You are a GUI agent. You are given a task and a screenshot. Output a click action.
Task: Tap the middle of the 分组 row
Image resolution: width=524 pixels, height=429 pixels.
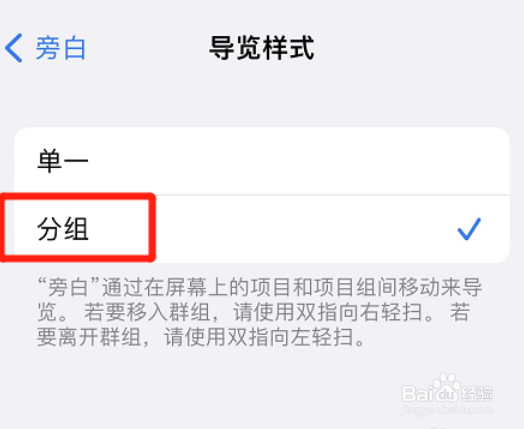point(262,229)
